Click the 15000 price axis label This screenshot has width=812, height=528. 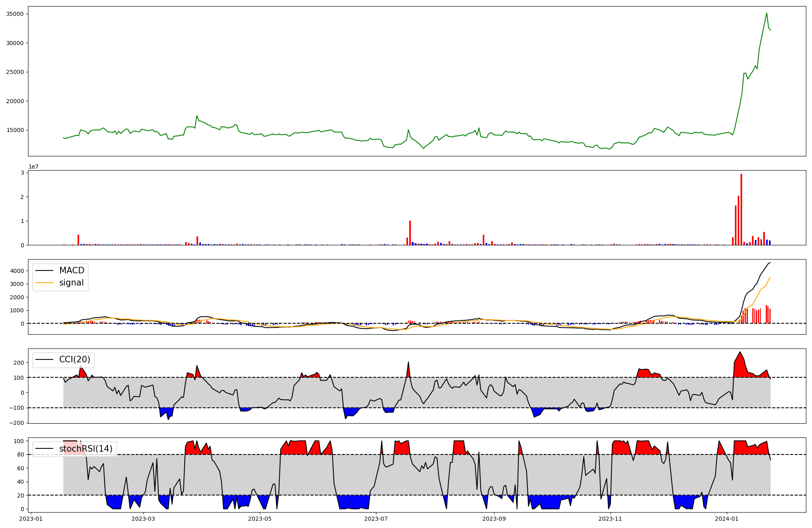pos(15,130)
